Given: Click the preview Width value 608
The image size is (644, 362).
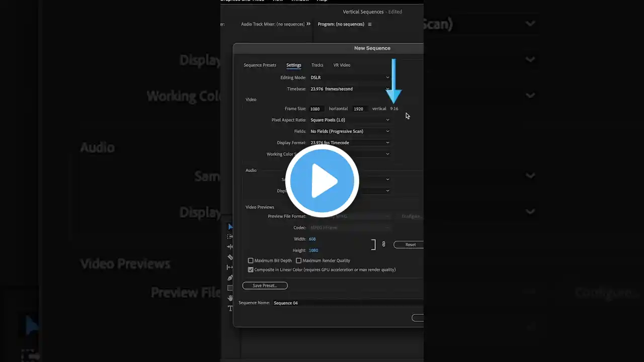Looking at the screenshot, I should coord(312,239).
